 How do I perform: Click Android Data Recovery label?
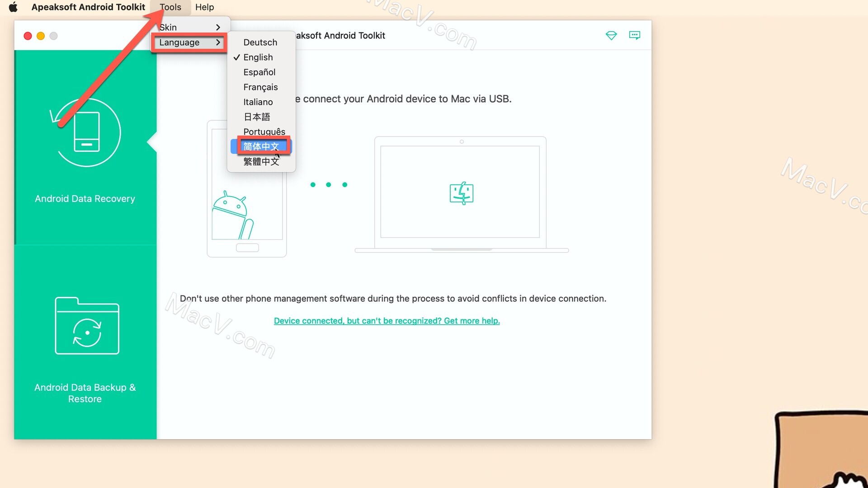[85, 199]
